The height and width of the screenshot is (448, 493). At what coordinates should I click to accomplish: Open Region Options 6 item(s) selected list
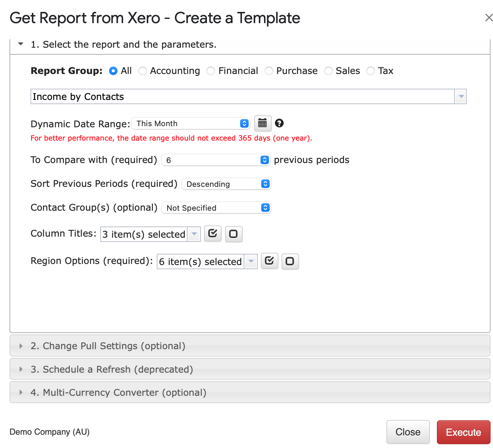[x=207, y=262]
